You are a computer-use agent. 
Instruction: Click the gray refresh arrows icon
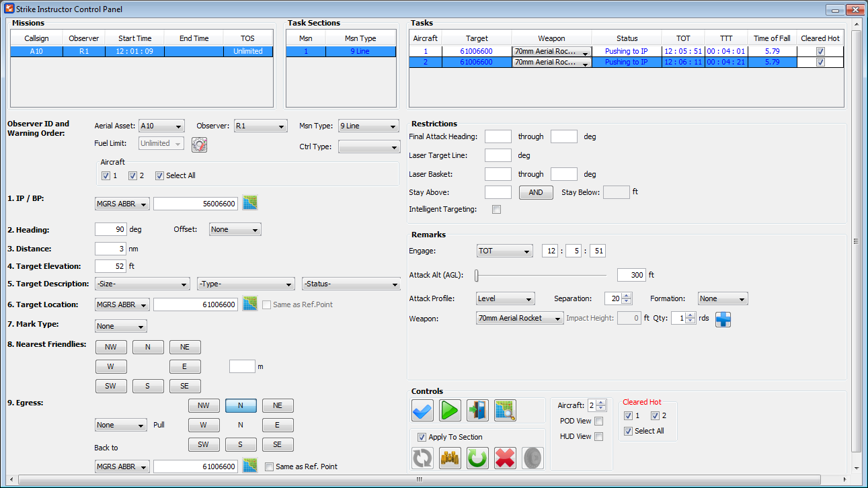coord(422,458)
